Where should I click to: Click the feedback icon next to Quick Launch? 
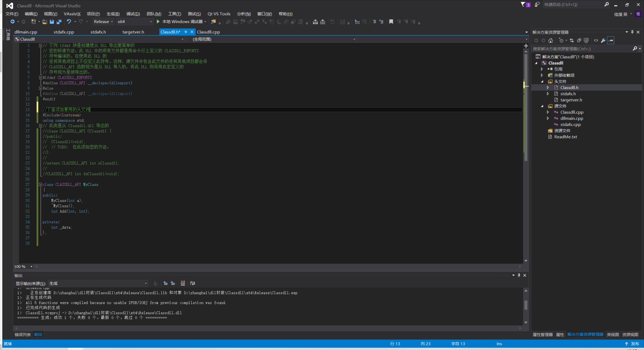[x=537, y=5]
